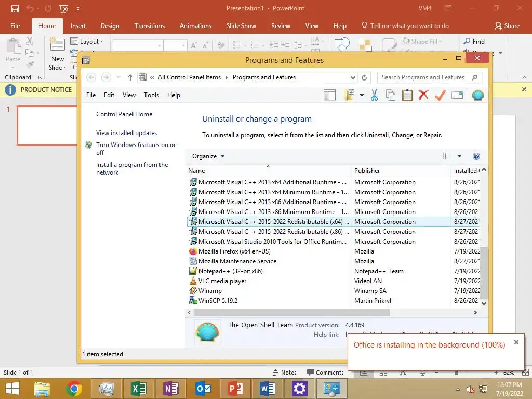532x399 pixels.
Task: Click the Back arrow in Programs and Features
Action: (91, 78)
